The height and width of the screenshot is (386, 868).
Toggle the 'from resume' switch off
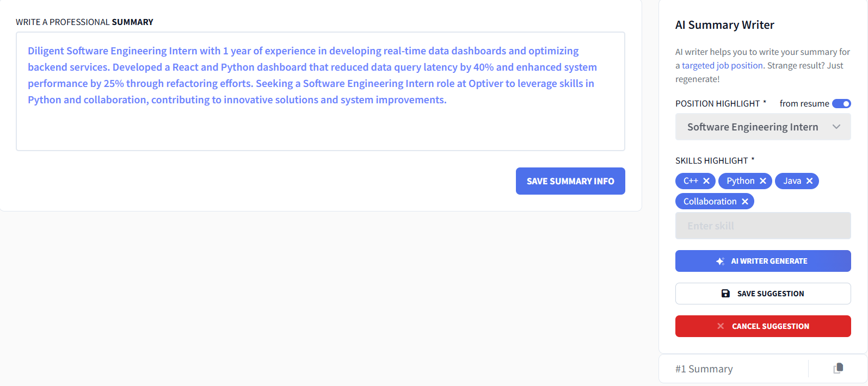(841, 103)
